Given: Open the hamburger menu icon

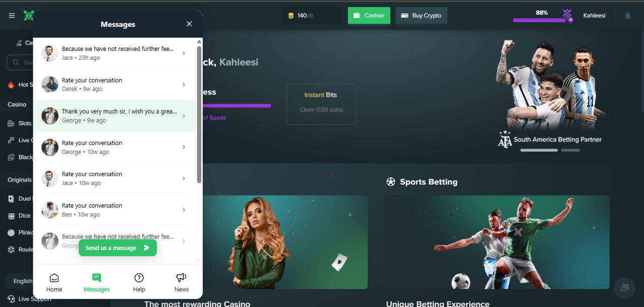Looking at the screenshot, I should point(12,16).
